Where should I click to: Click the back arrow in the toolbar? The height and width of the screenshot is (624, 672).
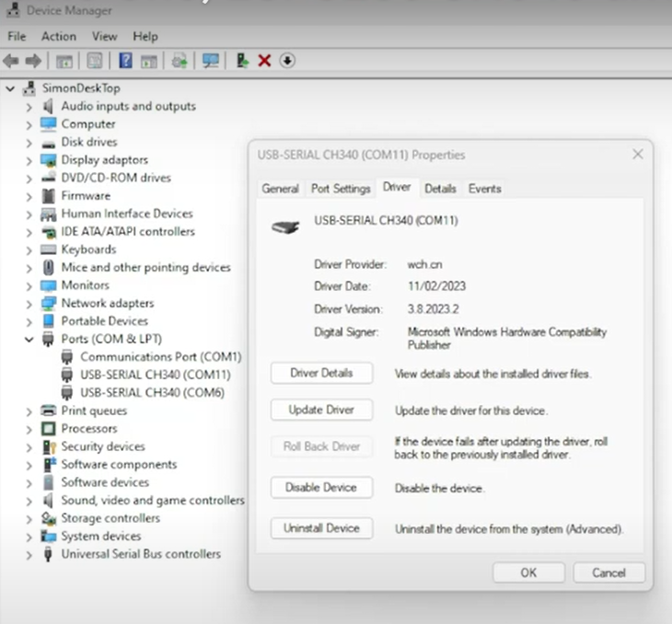(11, 61)
